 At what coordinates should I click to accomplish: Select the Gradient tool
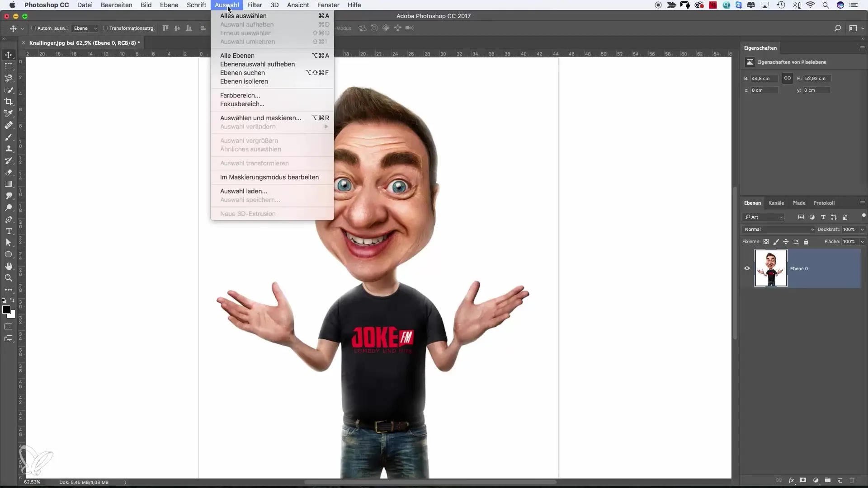coord(9,184)
